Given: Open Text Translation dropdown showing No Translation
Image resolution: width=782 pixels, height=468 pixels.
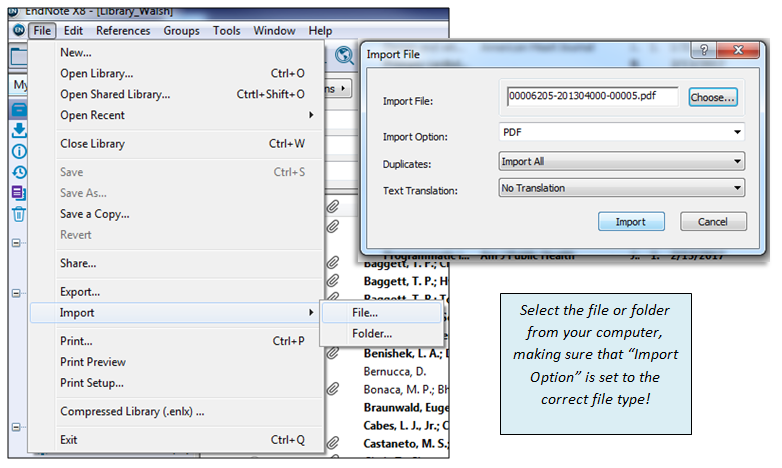Looking at the screenshot, I should [621, 188].
